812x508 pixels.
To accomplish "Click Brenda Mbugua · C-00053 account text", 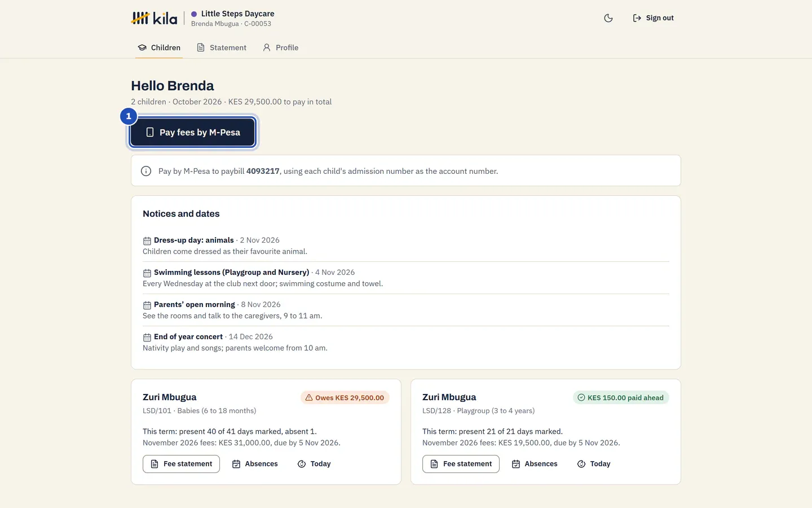I will (231, 24).
